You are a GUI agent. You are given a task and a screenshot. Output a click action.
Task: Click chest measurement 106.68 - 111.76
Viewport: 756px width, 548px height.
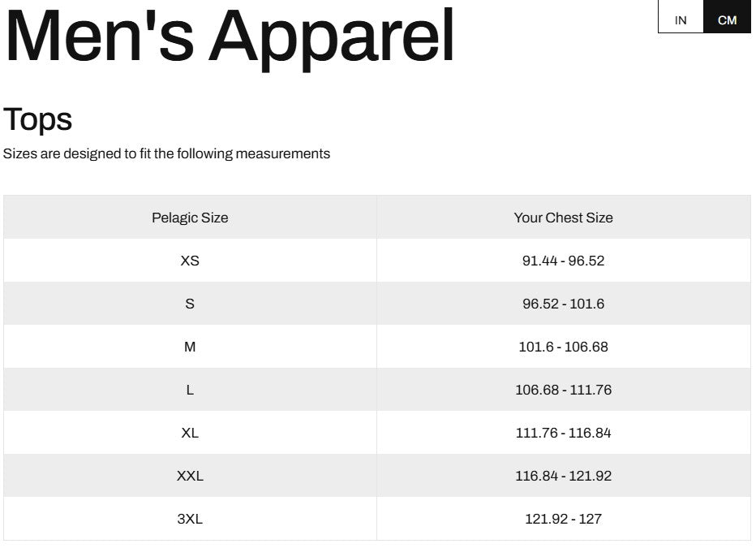point(563,390)
